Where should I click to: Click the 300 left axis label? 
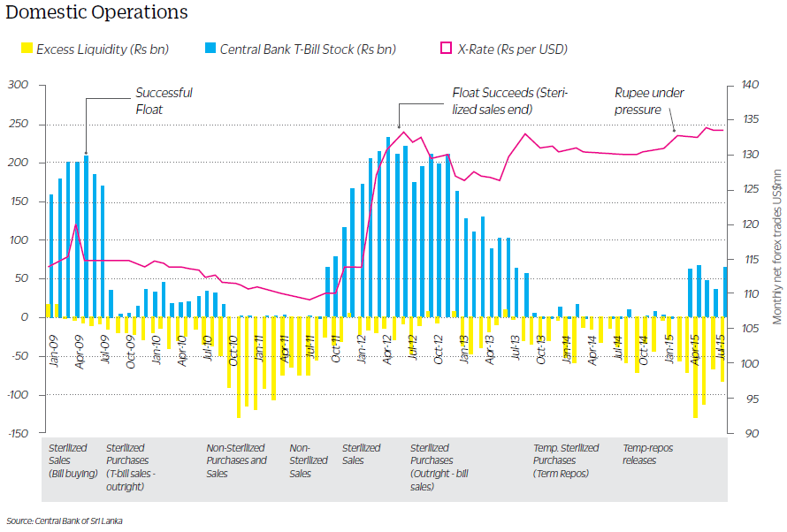18,85
